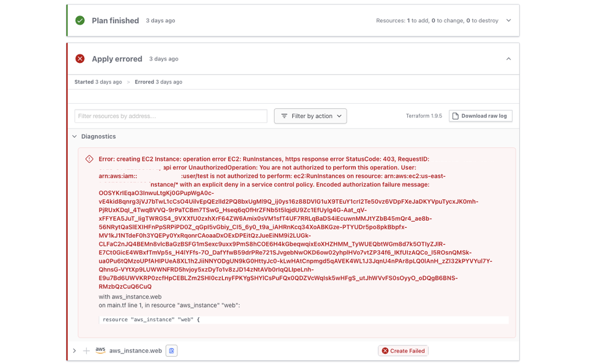Click the copy icon next to aws_instance.web

pyautogui.click(x=172, y=351)
